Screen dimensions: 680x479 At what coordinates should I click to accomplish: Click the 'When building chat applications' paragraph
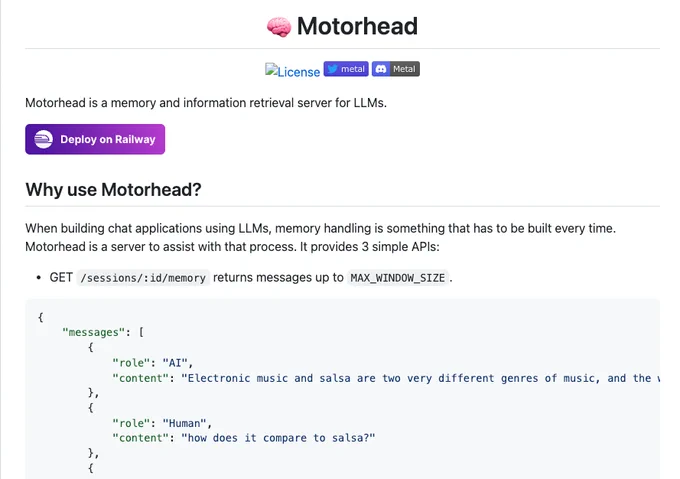pos(320,237)
